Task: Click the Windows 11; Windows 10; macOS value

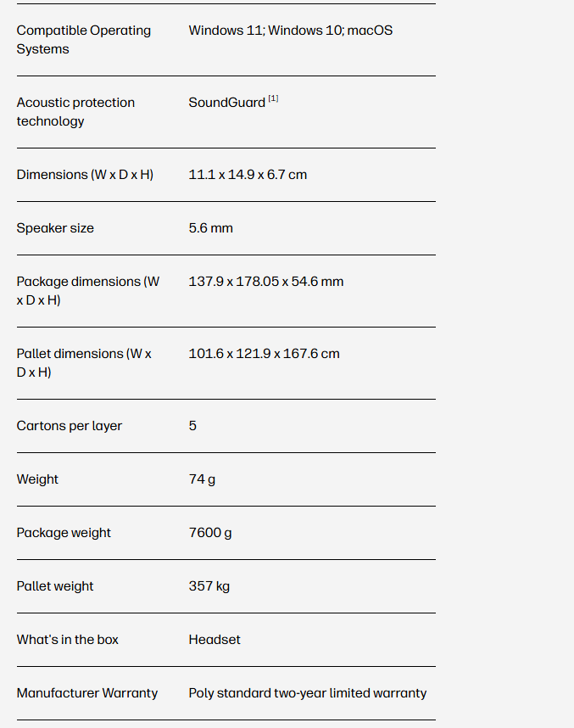Action: coord(290,31)
